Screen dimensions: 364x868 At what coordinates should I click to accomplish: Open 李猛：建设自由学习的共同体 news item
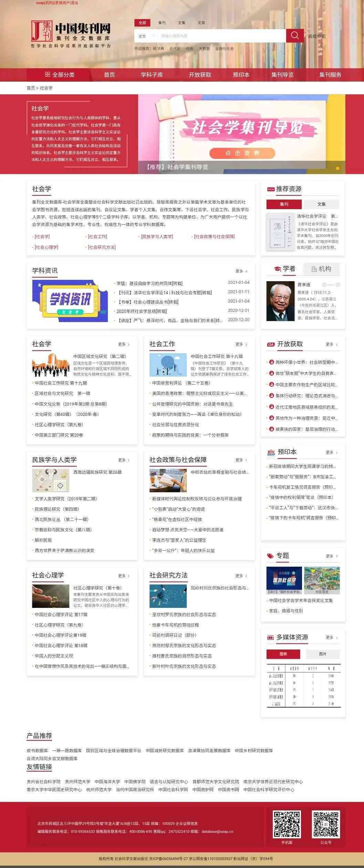point(149,284)
